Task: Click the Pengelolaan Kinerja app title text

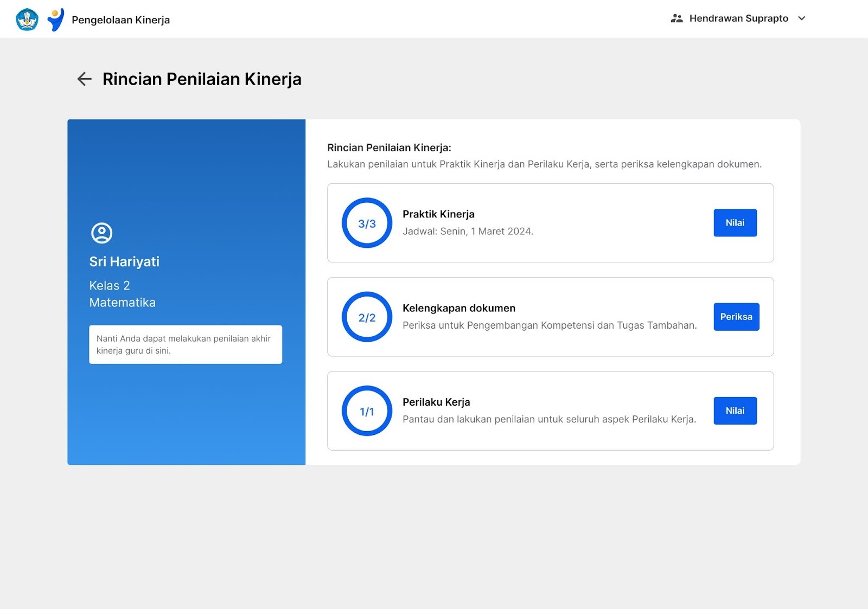Action: pos(120,20)
